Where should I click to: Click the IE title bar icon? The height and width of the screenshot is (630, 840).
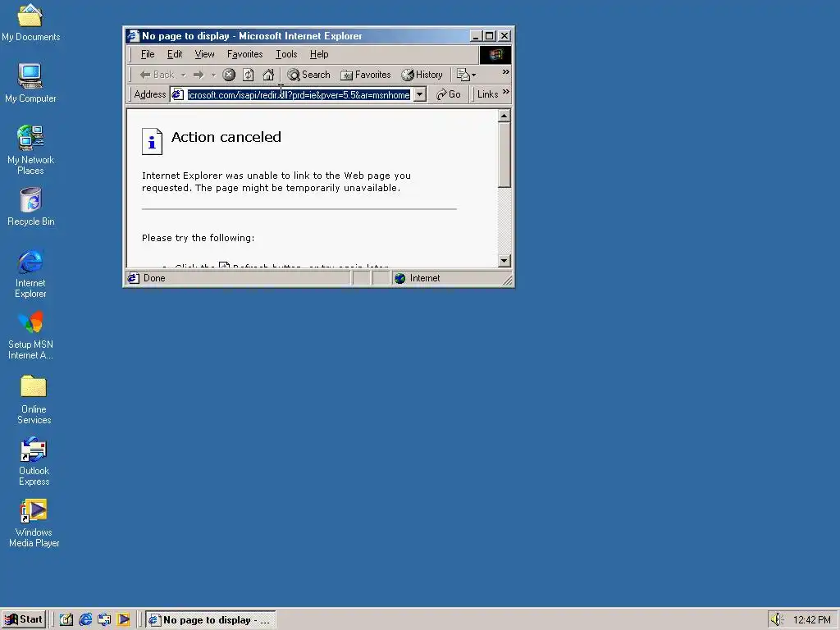pyautogui.click(x=134, y=36)
